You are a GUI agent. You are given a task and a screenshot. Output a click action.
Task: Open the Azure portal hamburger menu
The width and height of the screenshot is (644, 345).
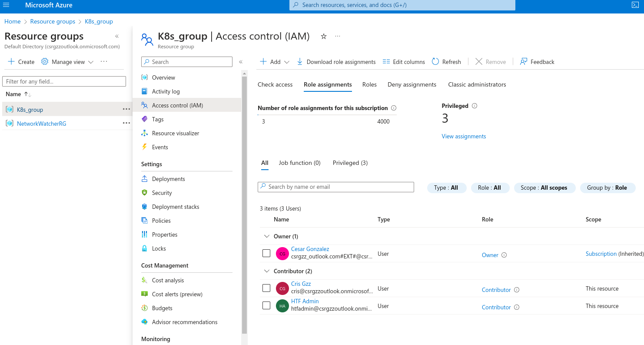coord(6,5)
